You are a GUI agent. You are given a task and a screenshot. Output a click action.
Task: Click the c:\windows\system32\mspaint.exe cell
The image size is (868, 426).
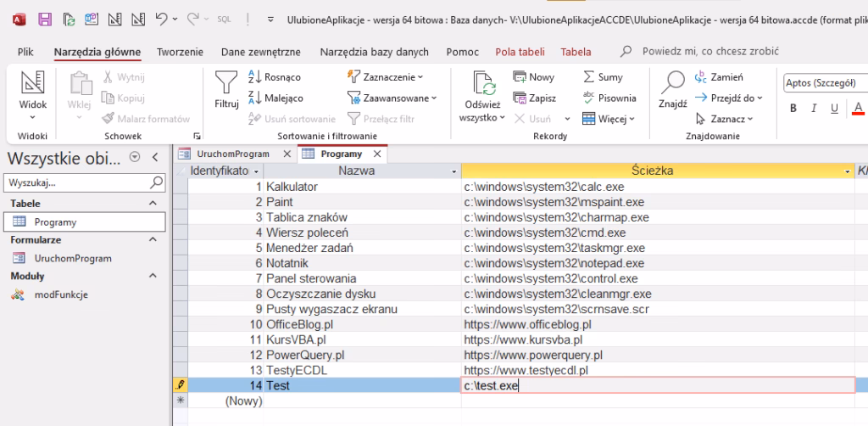(x=658, y=202)
